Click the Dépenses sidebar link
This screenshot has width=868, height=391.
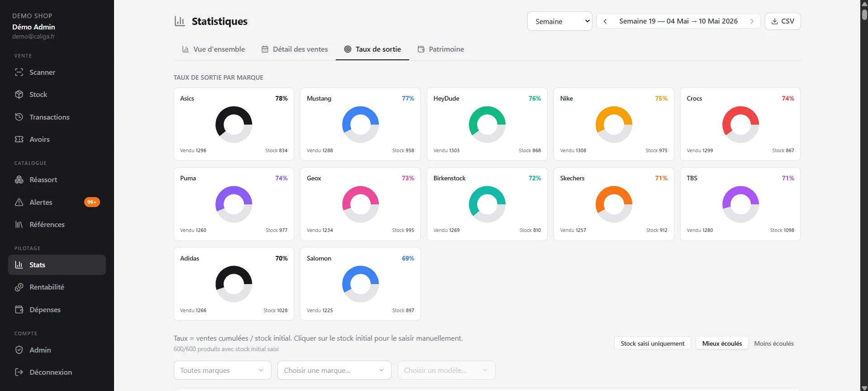[x=57, y=309]
